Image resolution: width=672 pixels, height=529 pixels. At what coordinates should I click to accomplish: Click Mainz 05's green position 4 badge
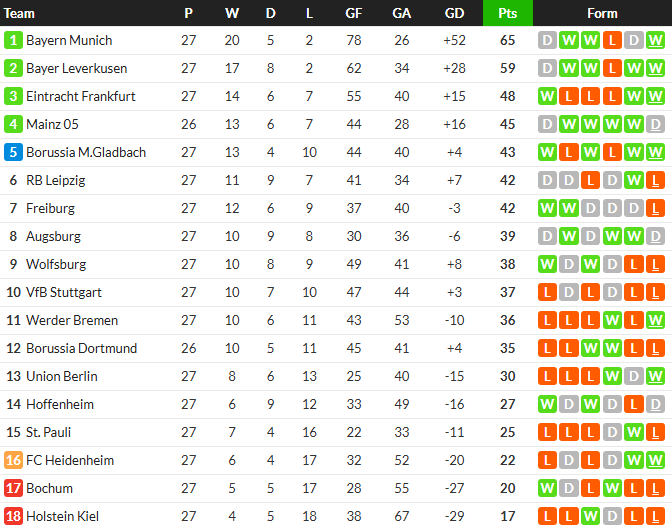coord(13,125)
